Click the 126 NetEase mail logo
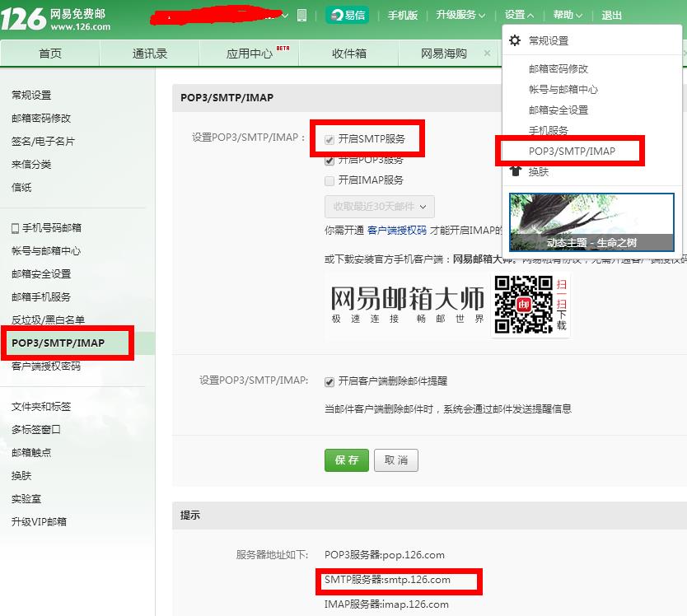This screenshot has height=616, width=687. 56,19
